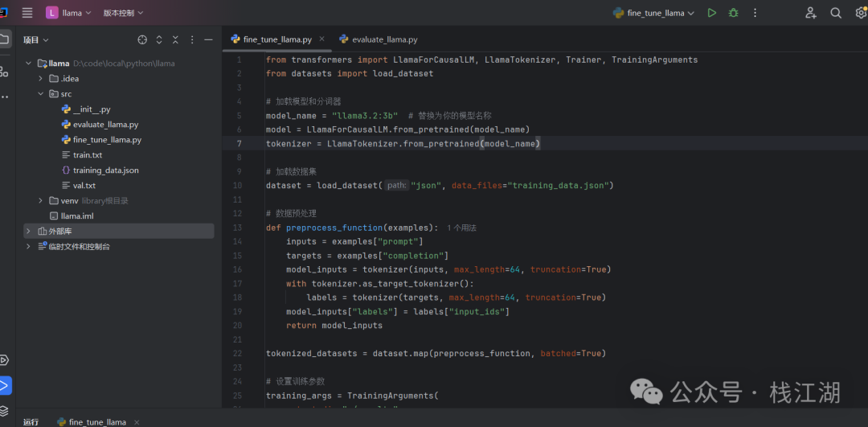
Task: Click the 运行 tool window label
Action: tap(31, 422)
